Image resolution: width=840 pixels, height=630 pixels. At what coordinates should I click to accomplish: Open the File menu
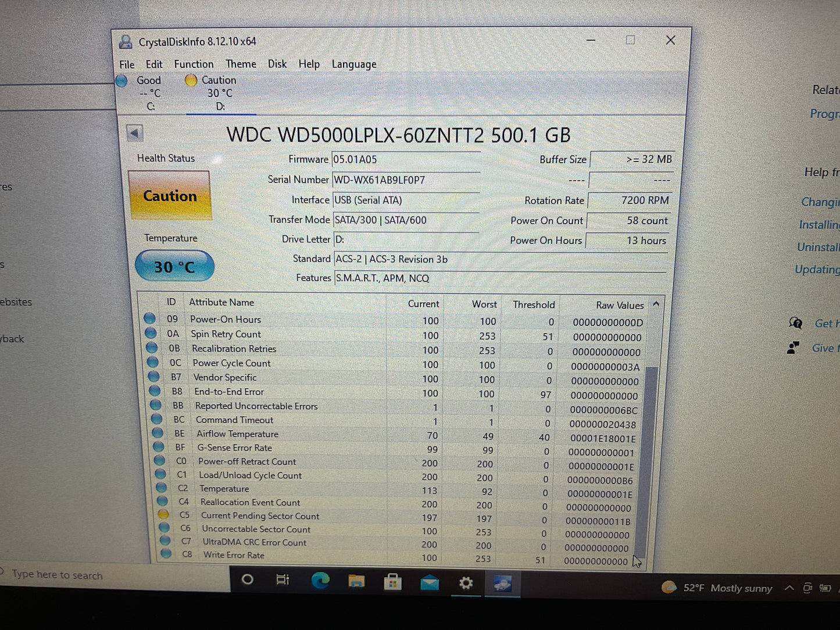127,65
